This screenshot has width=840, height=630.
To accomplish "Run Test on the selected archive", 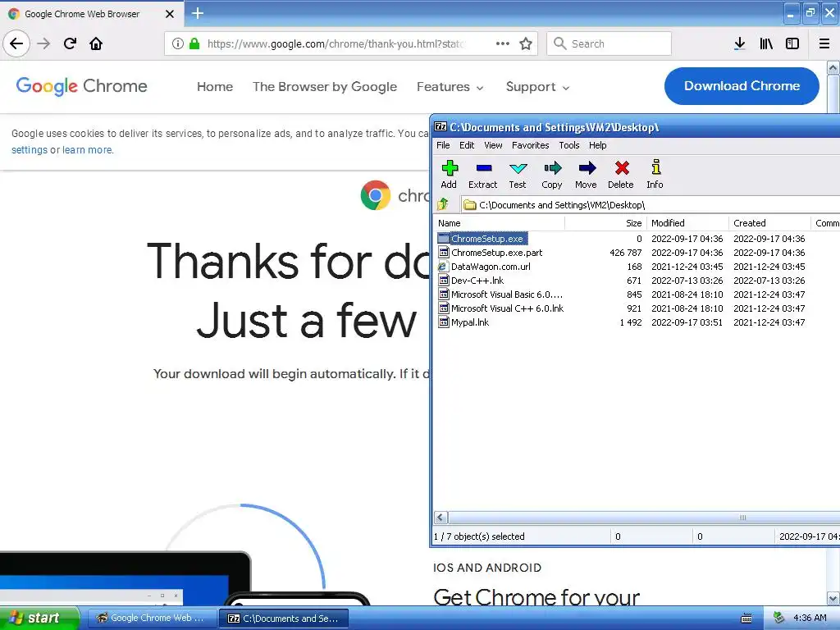I will point(518,169).
